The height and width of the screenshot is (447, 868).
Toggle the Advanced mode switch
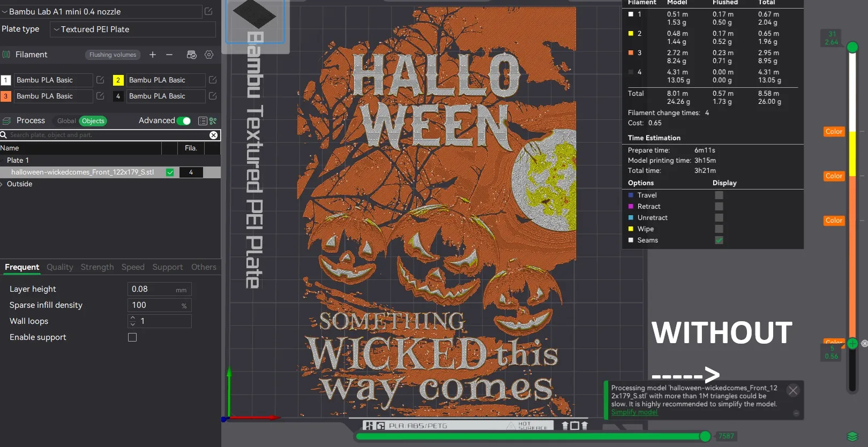pyautogui.click(x=184, y=121)
